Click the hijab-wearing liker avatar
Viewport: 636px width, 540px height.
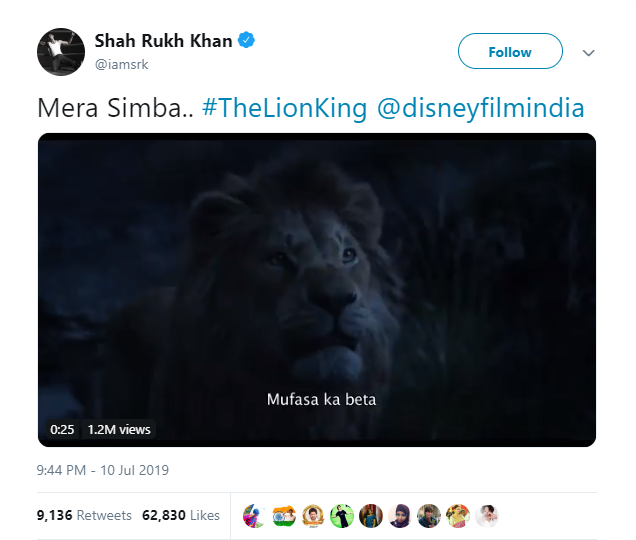coord(400,516)
